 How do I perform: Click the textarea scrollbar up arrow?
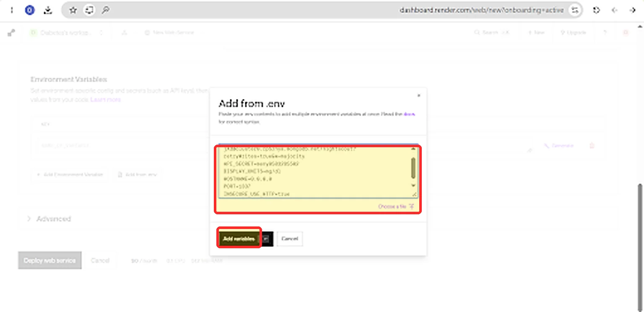point(413,149)
